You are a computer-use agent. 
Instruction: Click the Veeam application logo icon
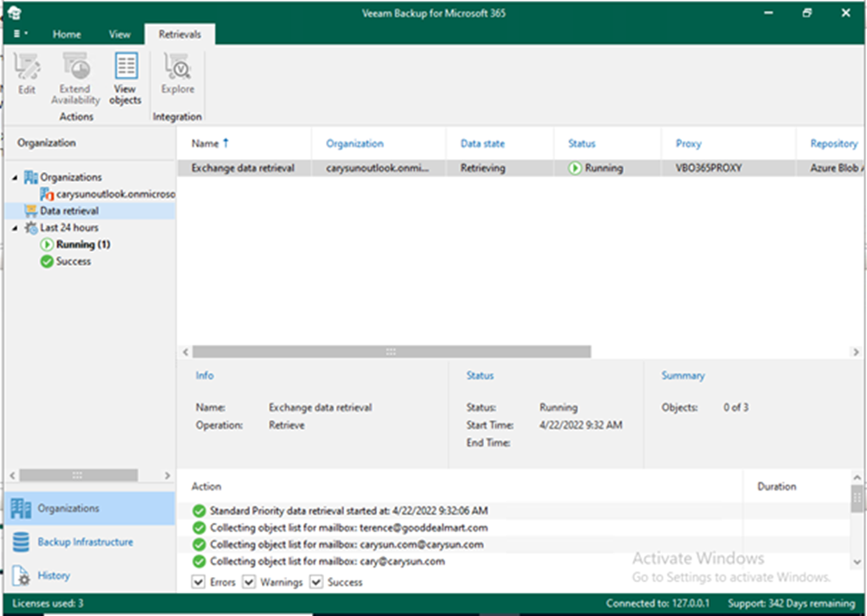15,13
